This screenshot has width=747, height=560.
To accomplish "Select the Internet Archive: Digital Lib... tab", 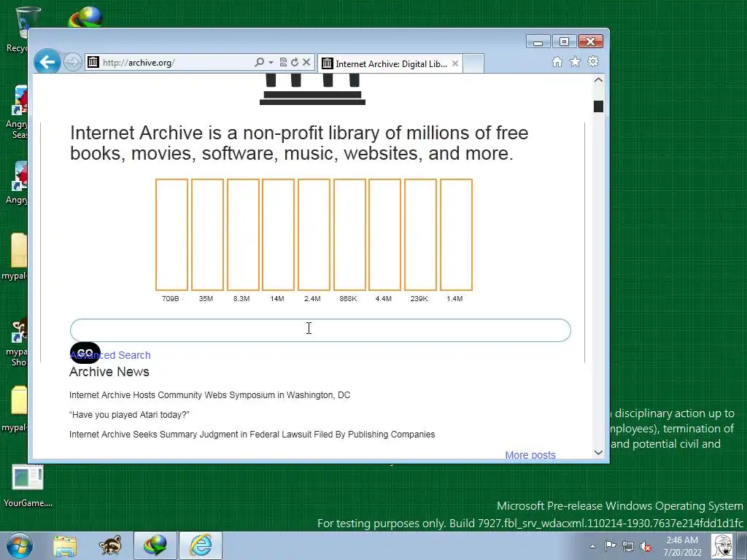I will click(391, 64).
